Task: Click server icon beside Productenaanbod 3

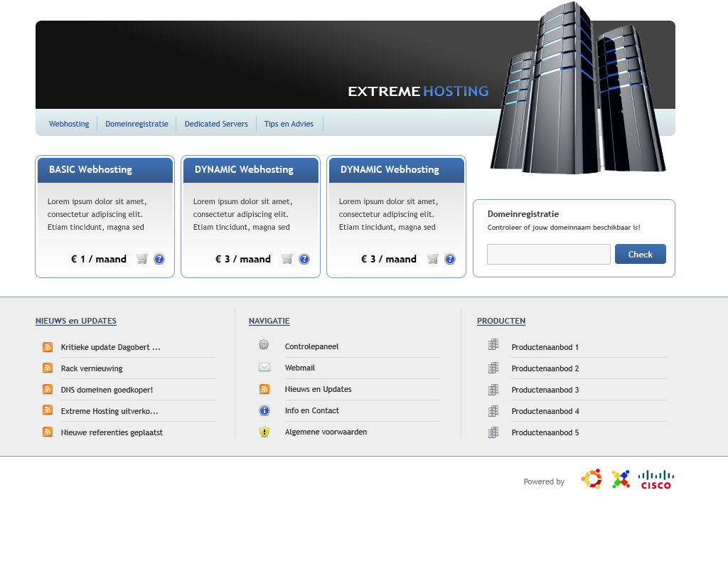Action: pos(493,389)
